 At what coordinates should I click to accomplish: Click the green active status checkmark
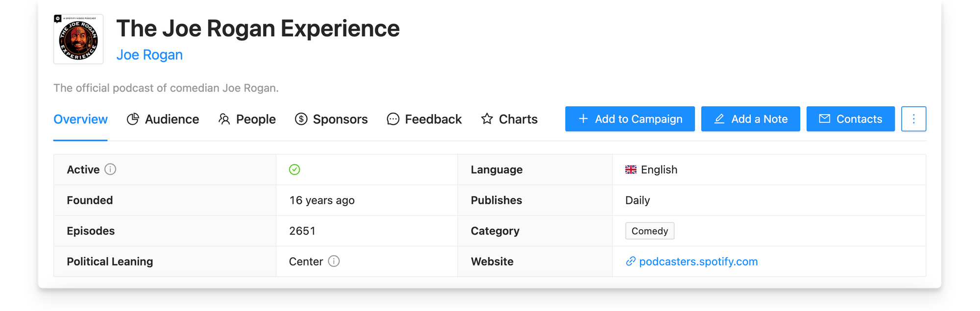click(294, 169)
